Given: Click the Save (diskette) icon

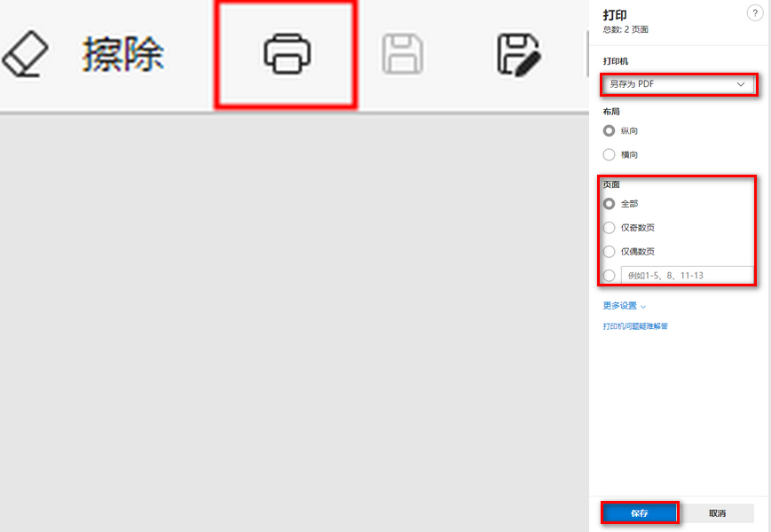Looking at the screenshot, I should pyautogui.click(x=401, y=53).
